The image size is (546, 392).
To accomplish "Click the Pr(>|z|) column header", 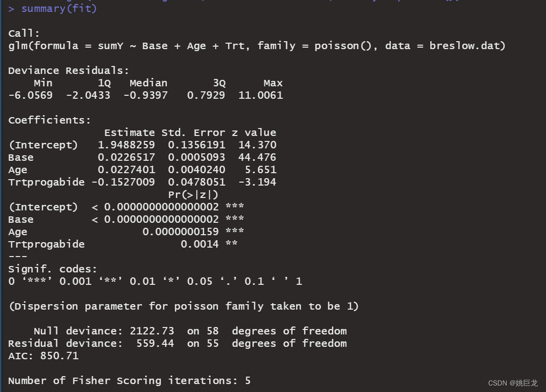I will tap(193, 195).
